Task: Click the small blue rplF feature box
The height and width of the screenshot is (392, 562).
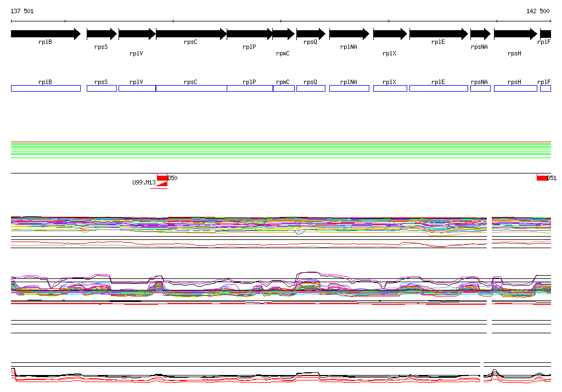Action: [546, 88]
